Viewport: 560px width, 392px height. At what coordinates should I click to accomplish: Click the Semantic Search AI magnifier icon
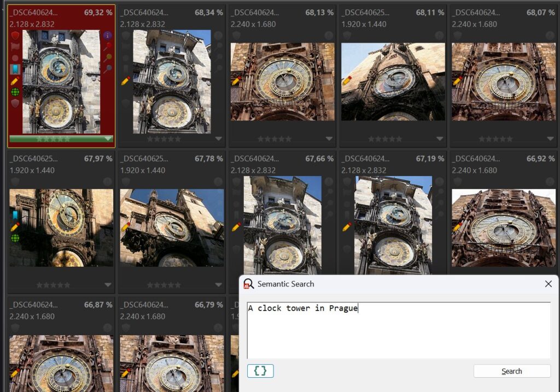coord(248,284)
